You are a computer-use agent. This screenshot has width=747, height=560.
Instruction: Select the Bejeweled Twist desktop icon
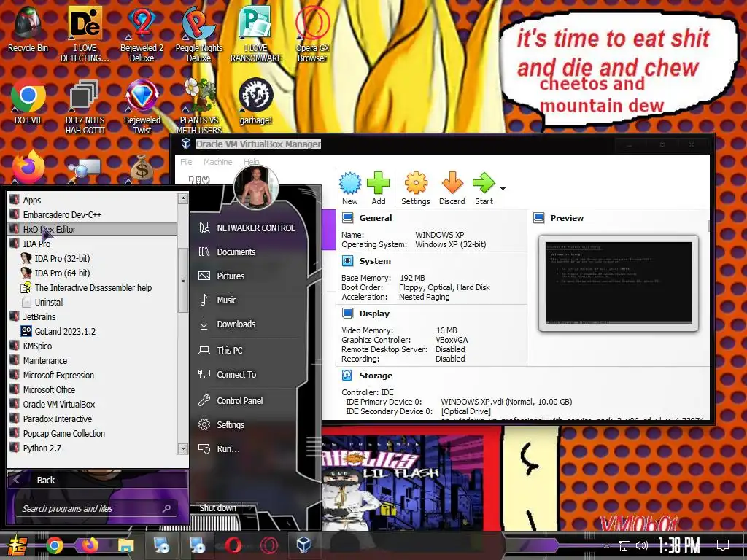(142, 106)
